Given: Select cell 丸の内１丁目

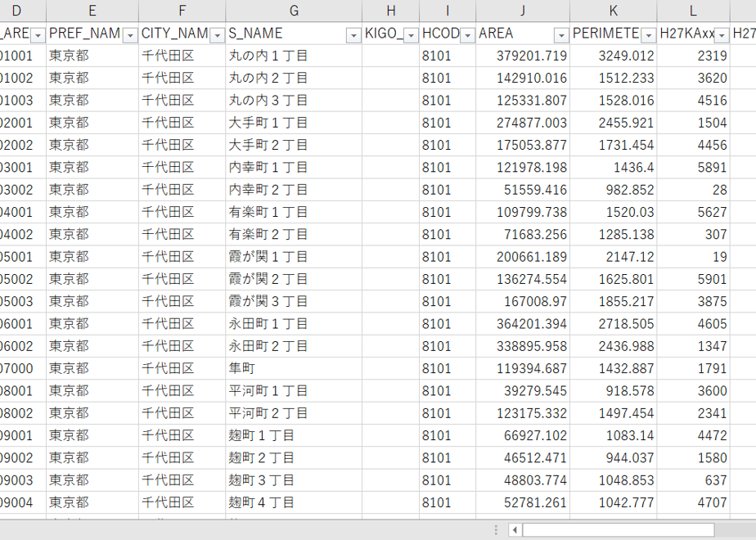Looking at the screenshot, I should (294, 56).
